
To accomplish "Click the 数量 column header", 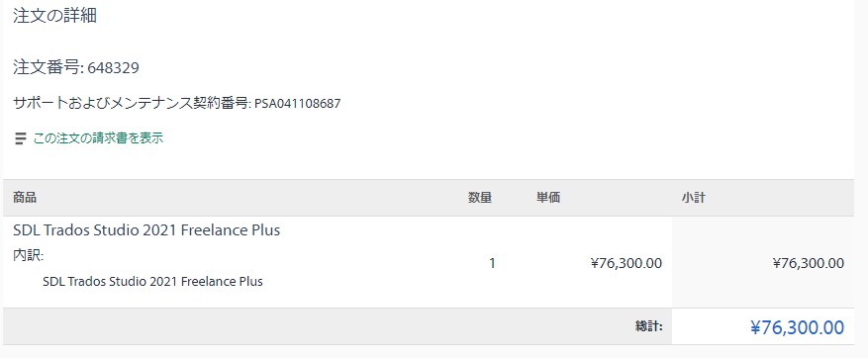I will pyautogui.click(x=480, y=198).
